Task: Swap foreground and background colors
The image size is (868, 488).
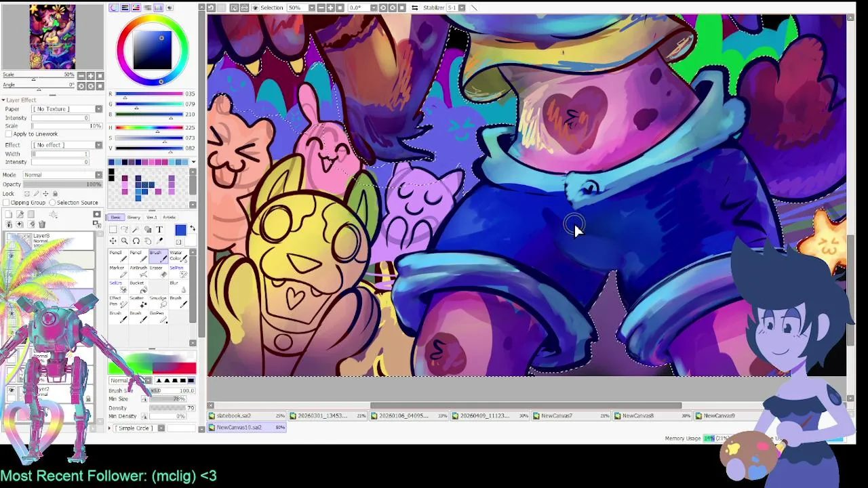Action: click(193, 228)
